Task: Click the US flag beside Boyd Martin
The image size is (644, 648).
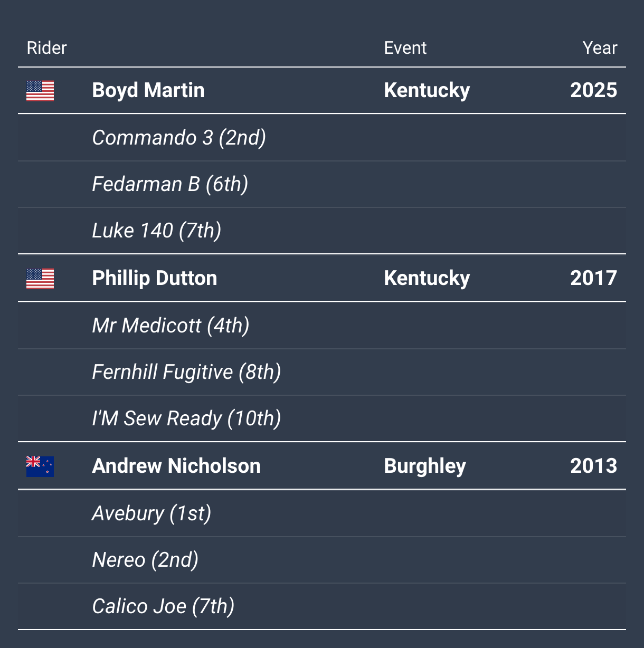Action: point(40,91)
